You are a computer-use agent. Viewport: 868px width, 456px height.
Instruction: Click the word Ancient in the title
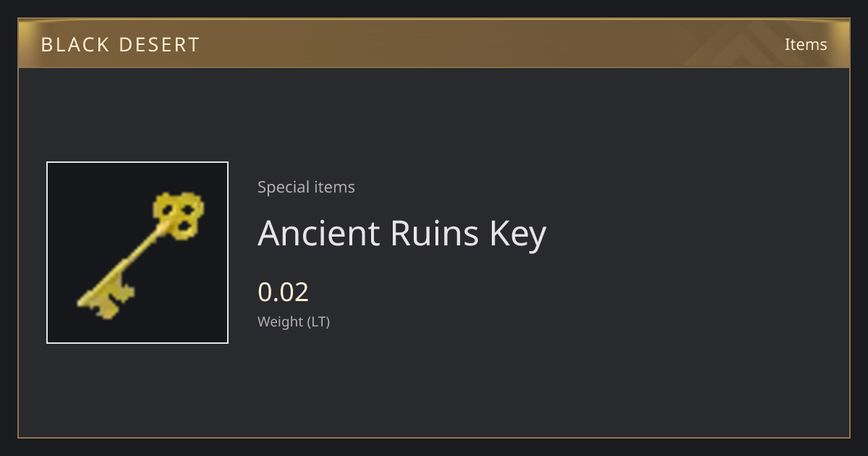click(318, 233)
